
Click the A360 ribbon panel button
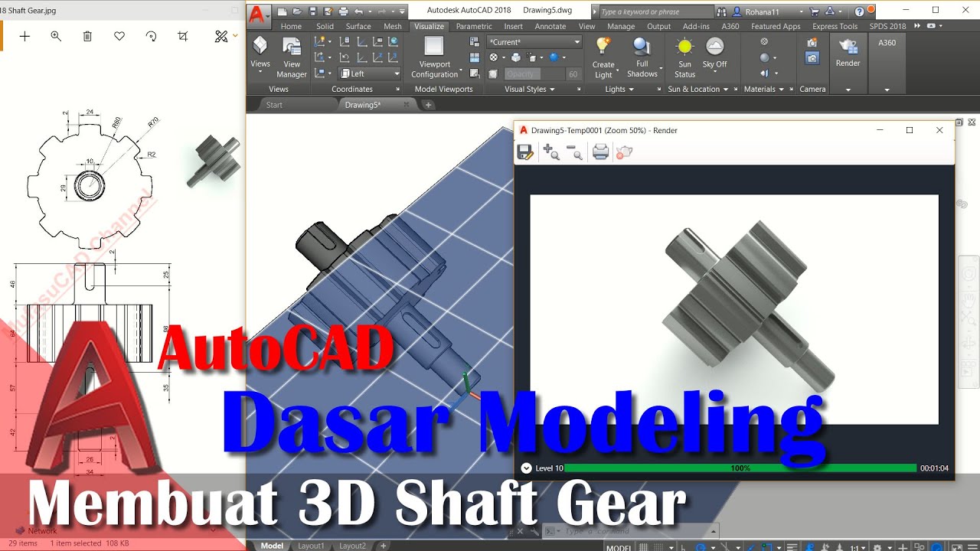(x=887, y=43)
